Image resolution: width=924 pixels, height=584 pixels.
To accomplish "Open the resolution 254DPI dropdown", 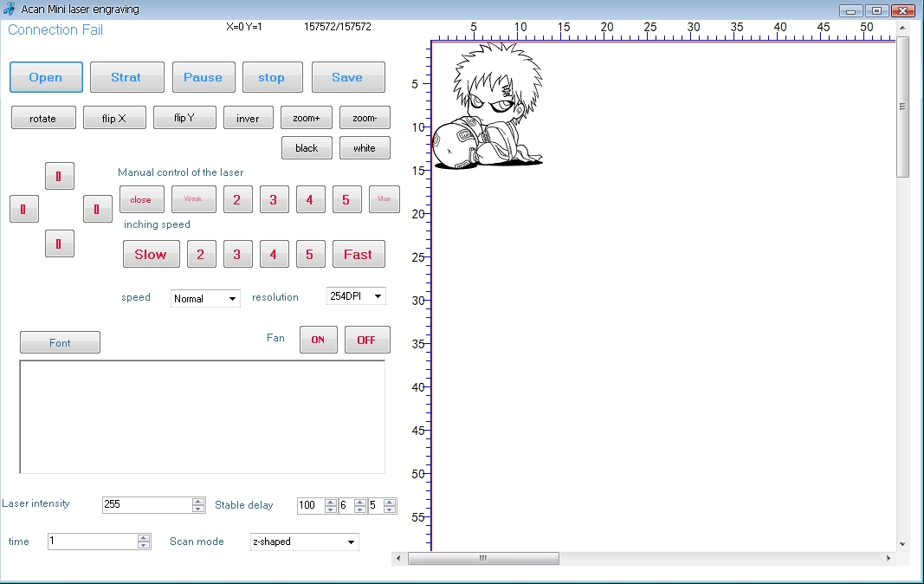I will point(356,296).
